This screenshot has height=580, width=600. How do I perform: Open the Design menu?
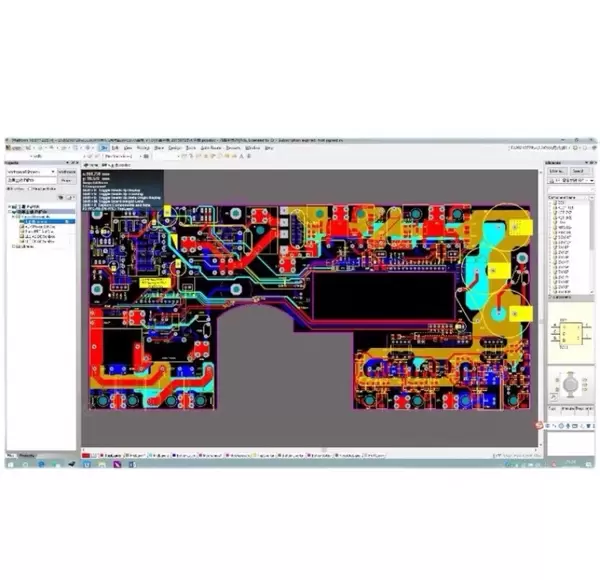[173, 147]
